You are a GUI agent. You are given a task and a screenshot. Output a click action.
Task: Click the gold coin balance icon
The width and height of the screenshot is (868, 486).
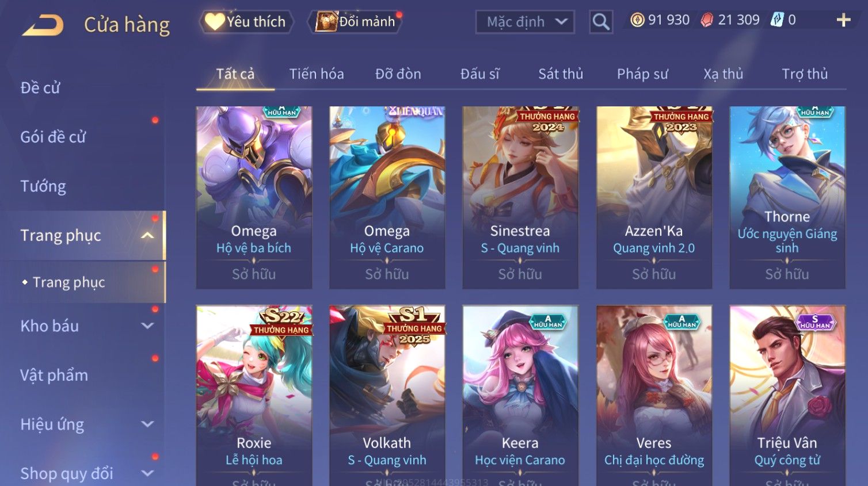pos(637,20)
